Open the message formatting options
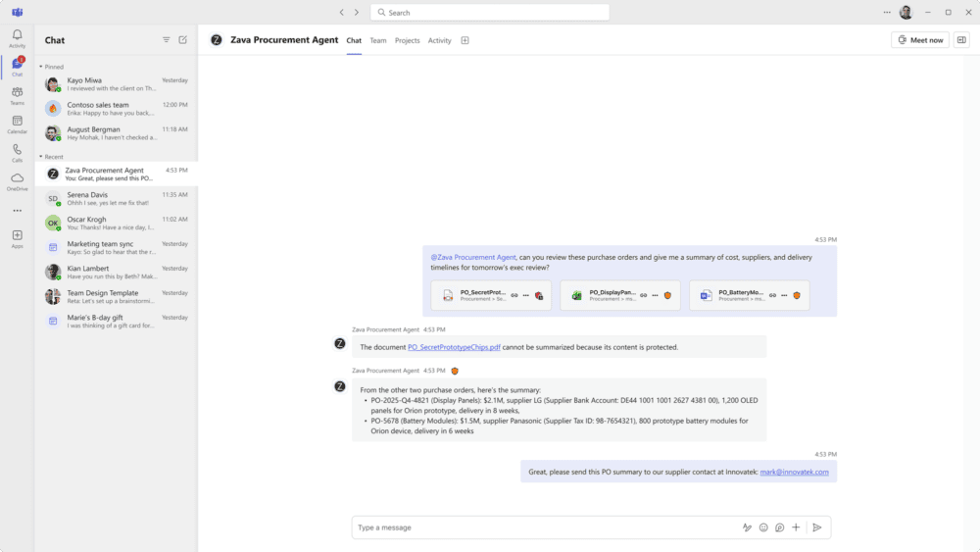The height and width of the screenshot is (552, 980). (747, 527)
